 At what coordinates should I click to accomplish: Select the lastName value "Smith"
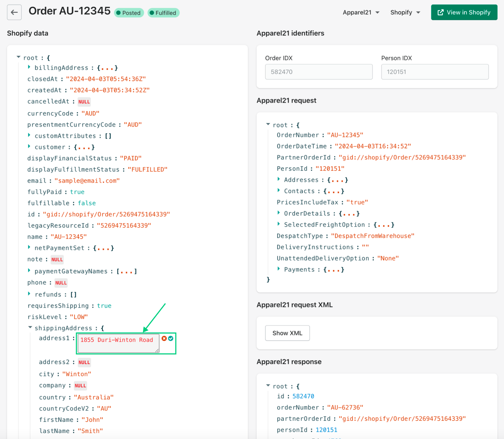[x=90, y=431]
